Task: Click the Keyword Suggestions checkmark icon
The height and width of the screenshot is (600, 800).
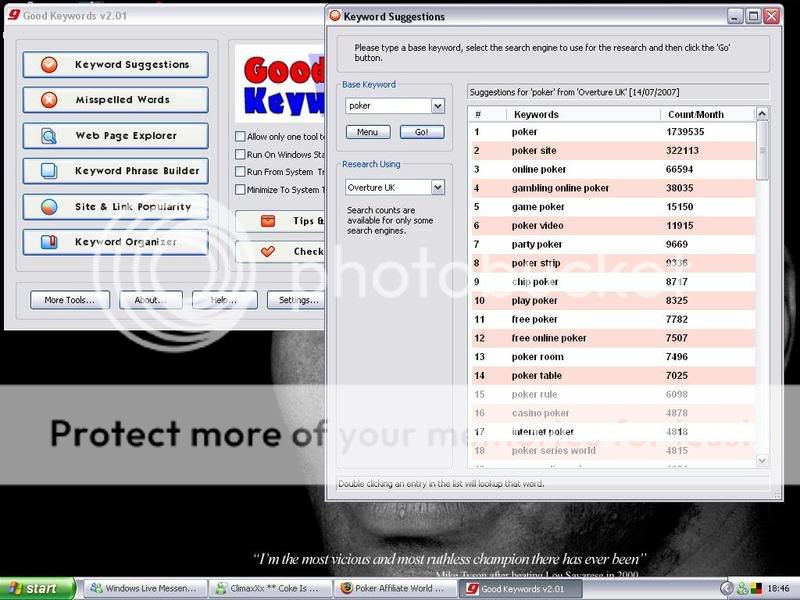Action: click(x=49, y=65)
